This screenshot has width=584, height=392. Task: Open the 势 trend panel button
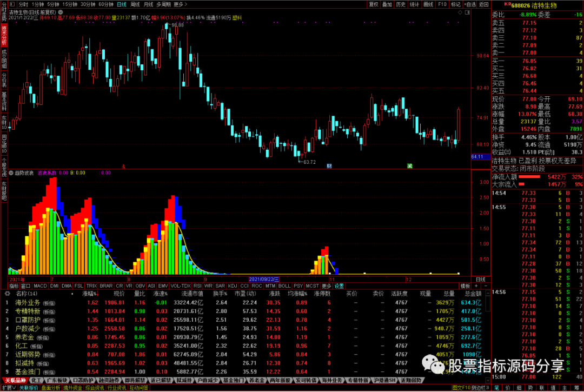point(530,388)
